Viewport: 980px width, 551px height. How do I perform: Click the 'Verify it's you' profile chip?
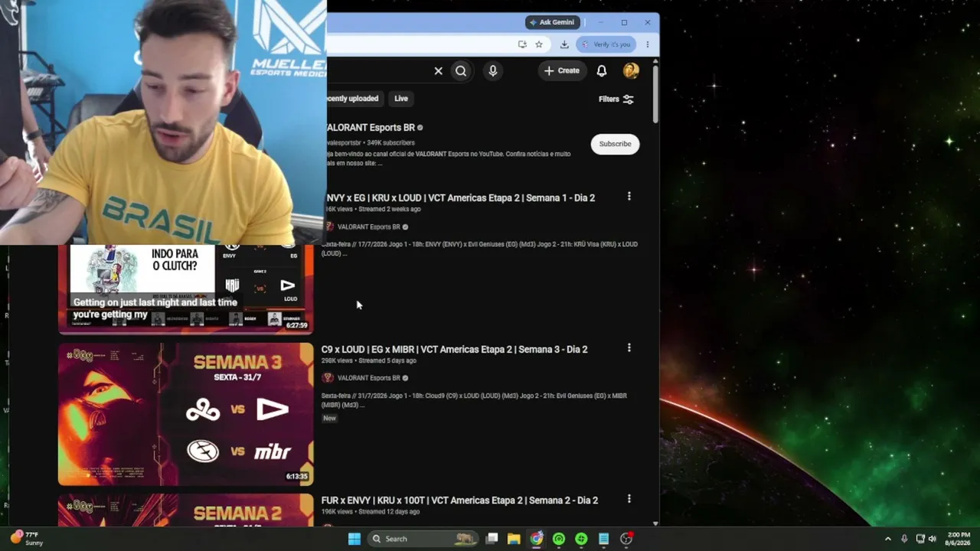pos(606,44)
